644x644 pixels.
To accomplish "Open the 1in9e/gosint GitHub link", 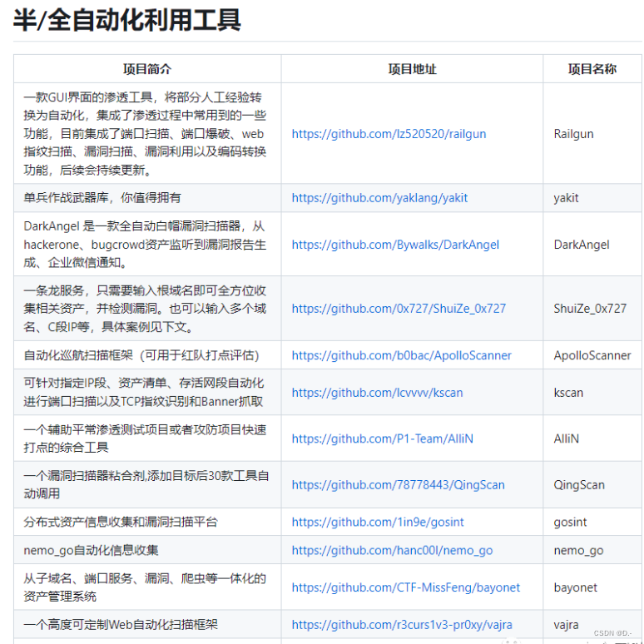I will (x=378, y=522).
